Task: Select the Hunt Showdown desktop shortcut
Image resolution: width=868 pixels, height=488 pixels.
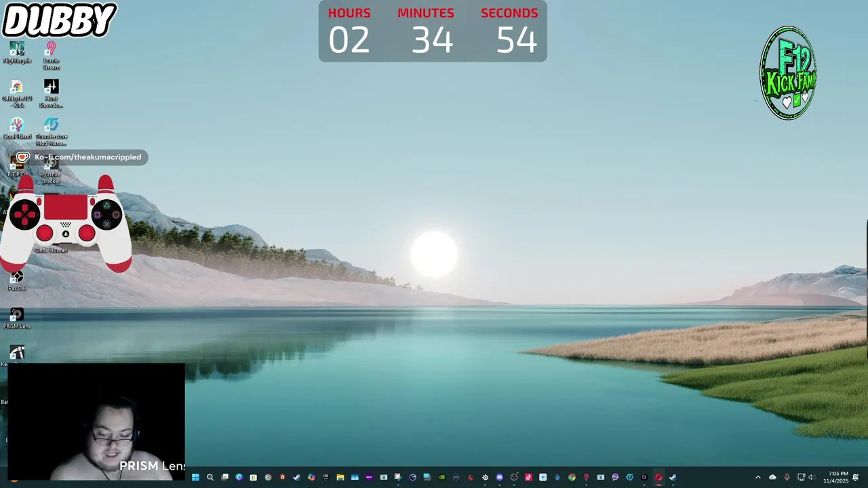Action: (51, 94)
